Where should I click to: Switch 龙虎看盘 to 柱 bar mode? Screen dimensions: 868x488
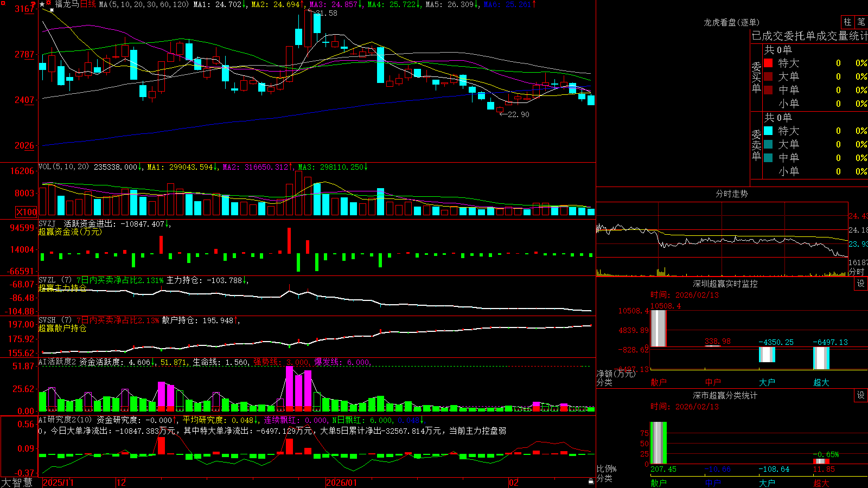click(847, 22)
